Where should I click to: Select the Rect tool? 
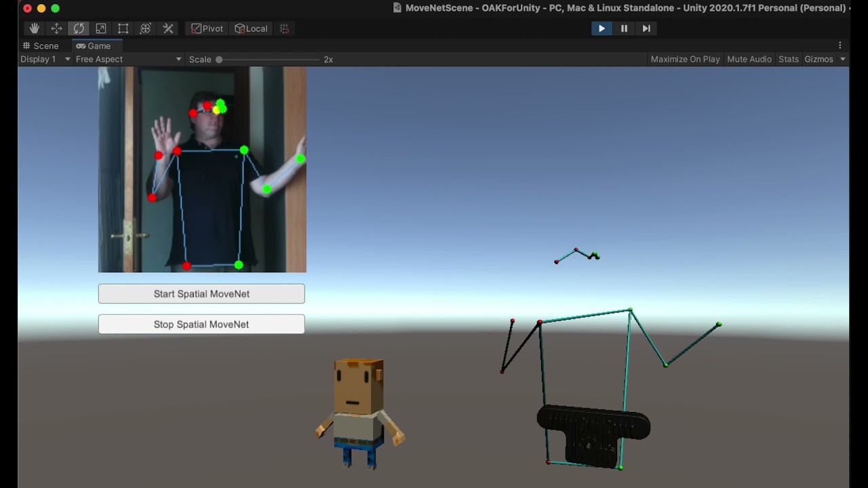(123, 28)
